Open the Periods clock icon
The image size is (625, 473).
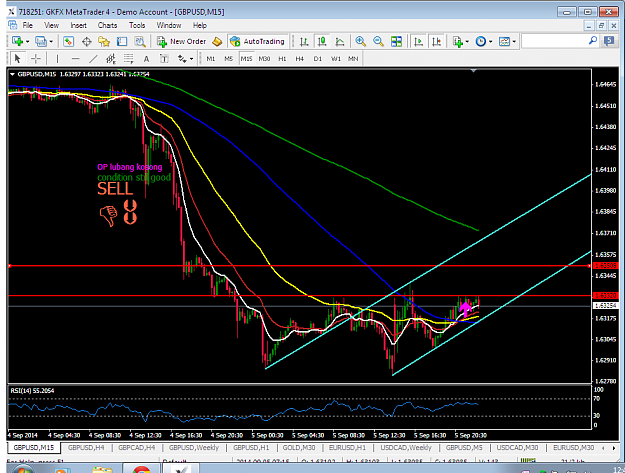pos(481,41)
